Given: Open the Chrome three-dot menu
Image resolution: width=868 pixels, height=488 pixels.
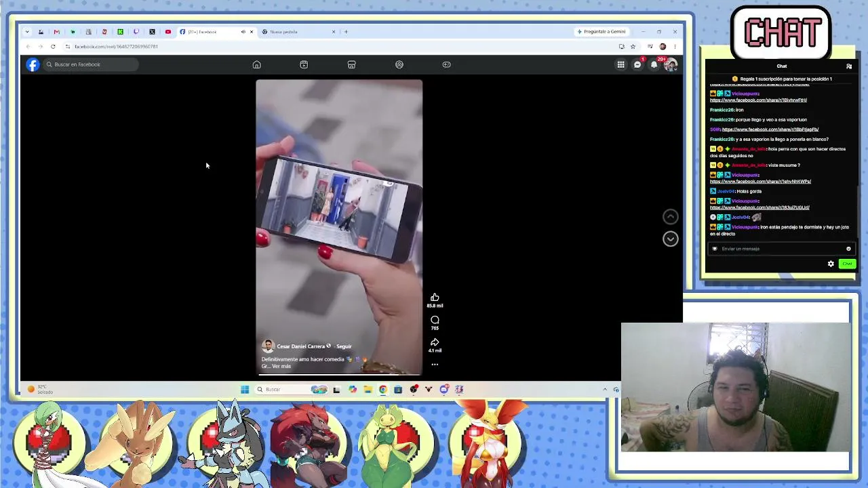Looking at the screenshot, I should [675, 47].
